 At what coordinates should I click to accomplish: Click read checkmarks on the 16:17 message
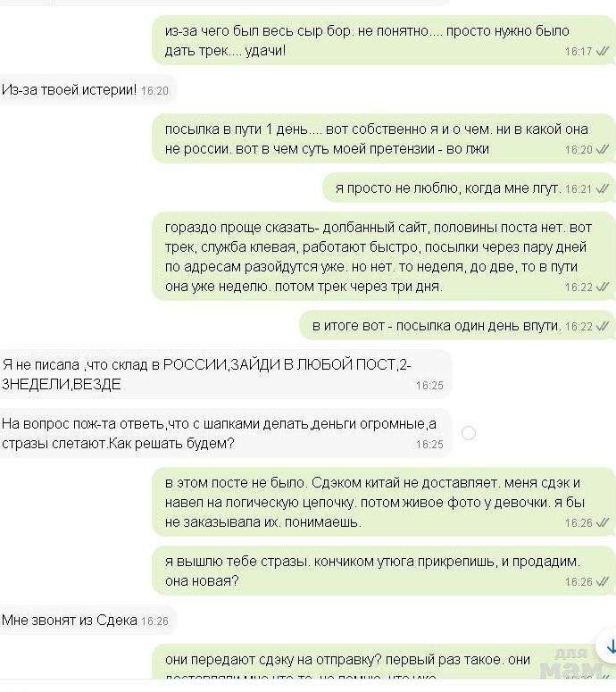point(603,51)
